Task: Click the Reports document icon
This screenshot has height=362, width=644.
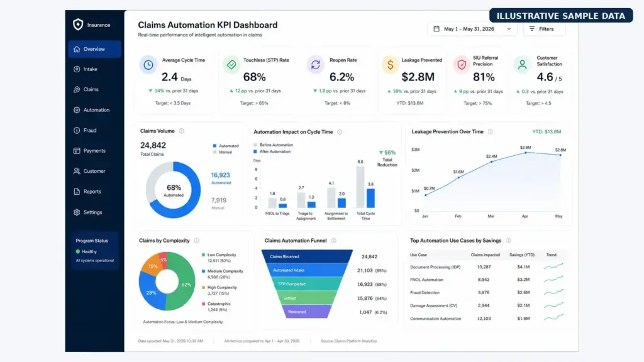Action: (x=77, y=192)
